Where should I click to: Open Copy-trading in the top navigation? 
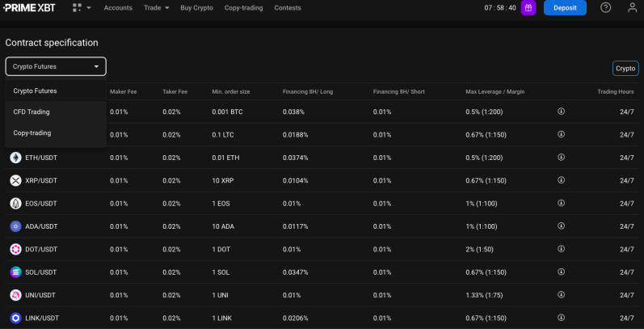tap(243, 8)
